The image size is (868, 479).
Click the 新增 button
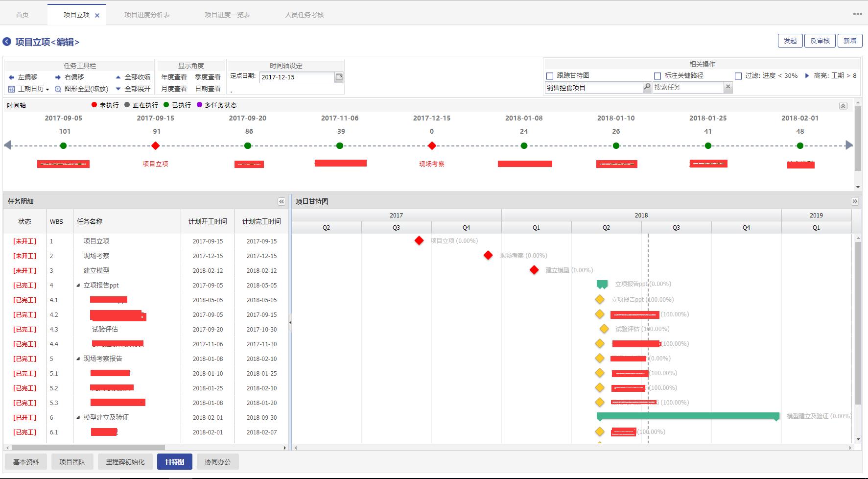(x=850, y=41)
